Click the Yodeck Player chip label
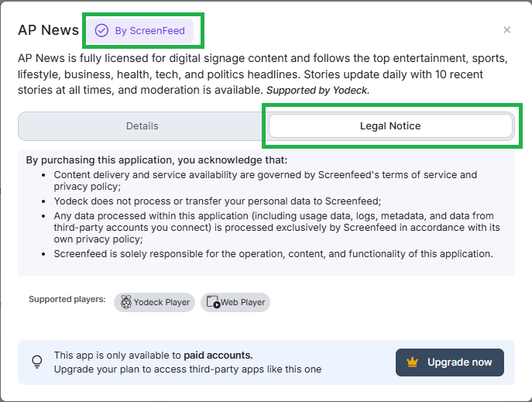The height and width of the screenshot is (402, 532). [x=162, y=302]
